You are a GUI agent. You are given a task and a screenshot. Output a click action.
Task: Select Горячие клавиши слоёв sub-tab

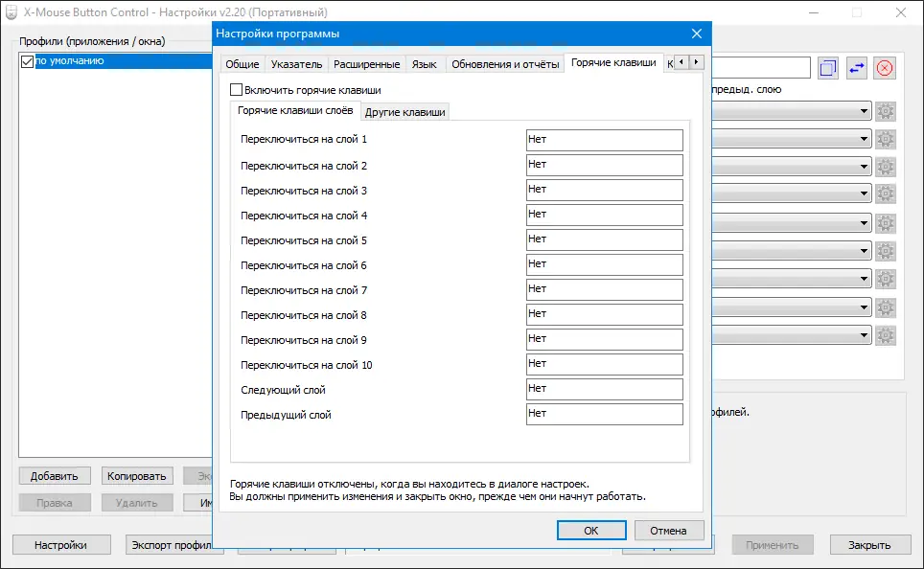coord(295,111)
